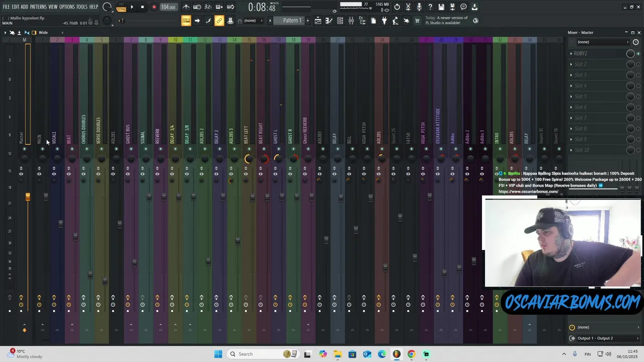Toggle mute light on VOCAL1 track
This screenshot has height=362, width=644.
pos(57,149)
